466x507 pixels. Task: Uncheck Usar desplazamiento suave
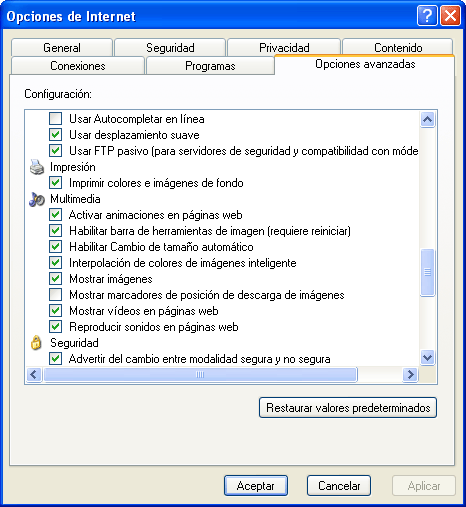point(55,134)
